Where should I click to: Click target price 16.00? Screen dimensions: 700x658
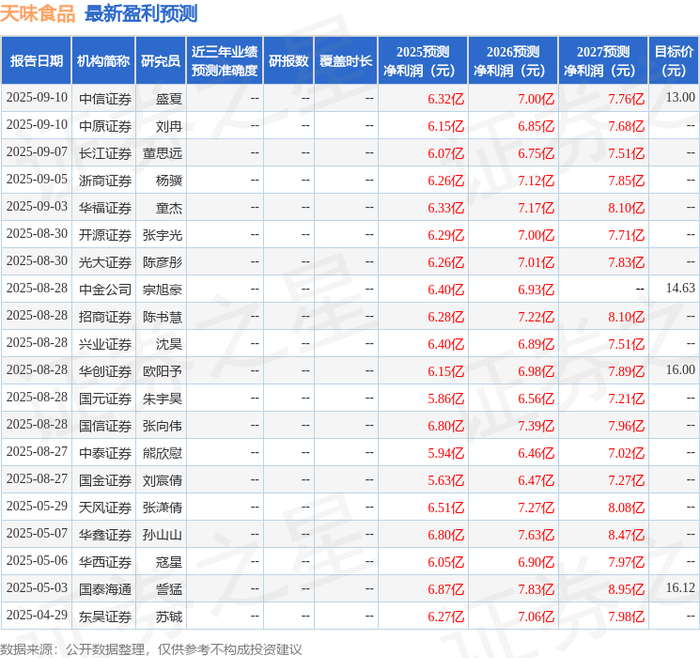(680, 370)
